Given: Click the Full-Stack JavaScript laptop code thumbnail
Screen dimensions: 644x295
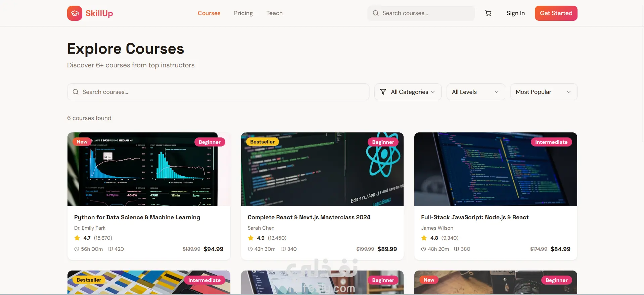Looking at the screenshot, I should pos(496,169).
